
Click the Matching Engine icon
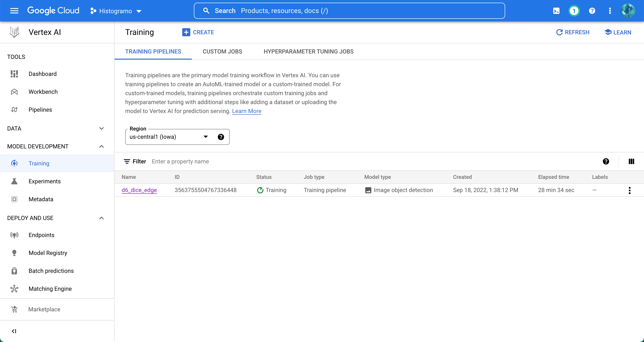(x=15, y=289)
